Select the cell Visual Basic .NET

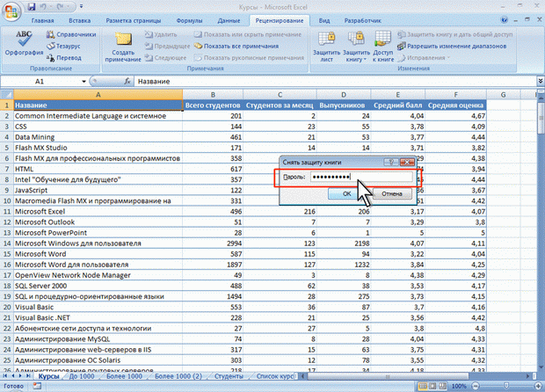[98, 317]
